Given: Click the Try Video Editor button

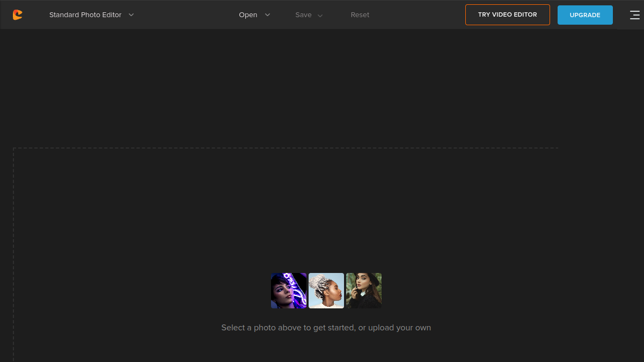Looking at the screenshot, I should [x=508, y=15].
